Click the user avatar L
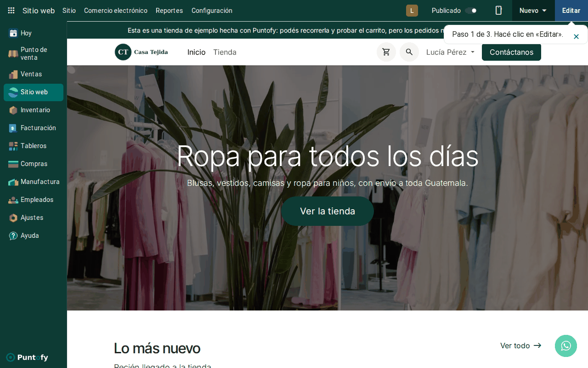Viewport: 588px width, 368px height. [x=412, y=11]
